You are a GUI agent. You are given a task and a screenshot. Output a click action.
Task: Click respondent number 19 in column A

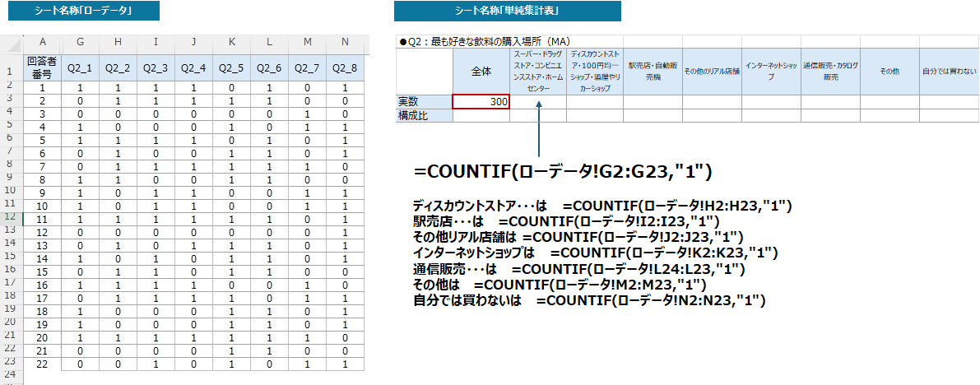[x=43, y=325]
